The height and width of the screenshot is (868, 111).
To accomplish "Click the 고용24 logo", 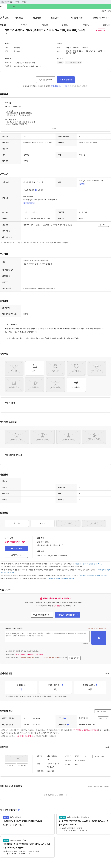I will [x=4, y=18].
